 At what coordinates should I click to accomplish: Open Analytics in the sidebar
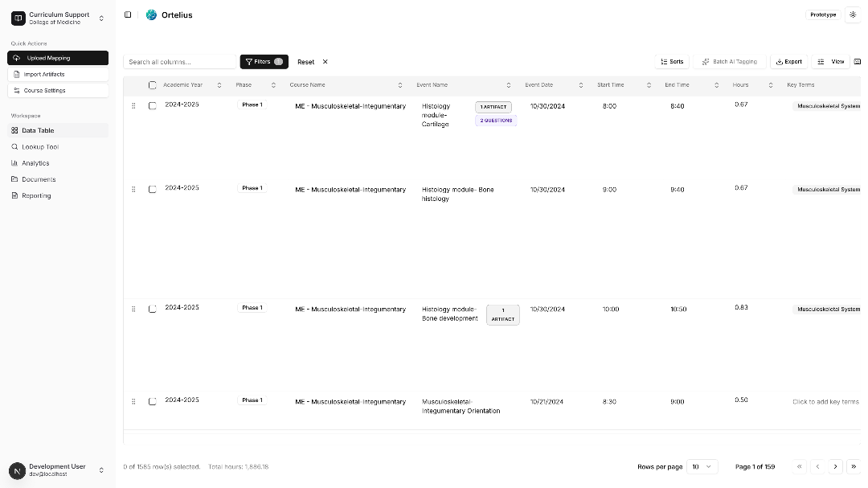pos(35,163)
